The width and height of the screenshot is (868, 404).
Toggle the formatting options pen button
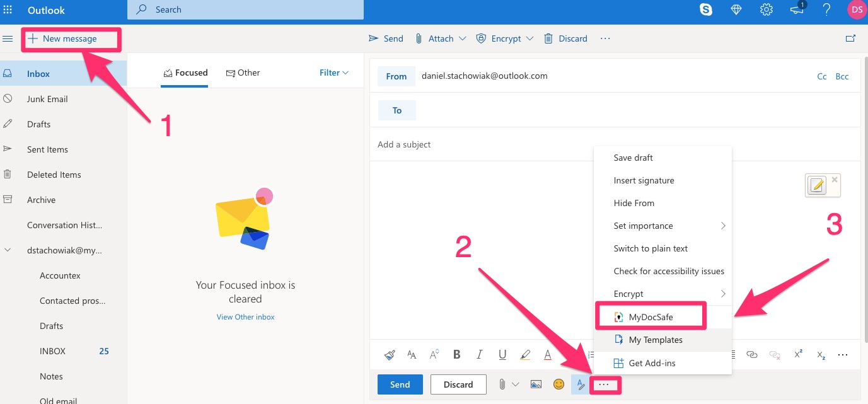point(581,384)
